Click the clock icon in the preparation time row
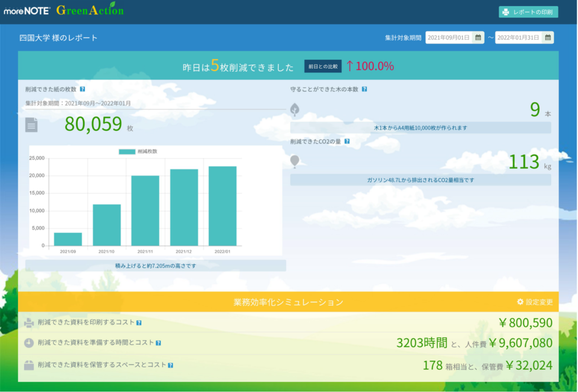Screen dimensions: 578x392 coord(28,343)
